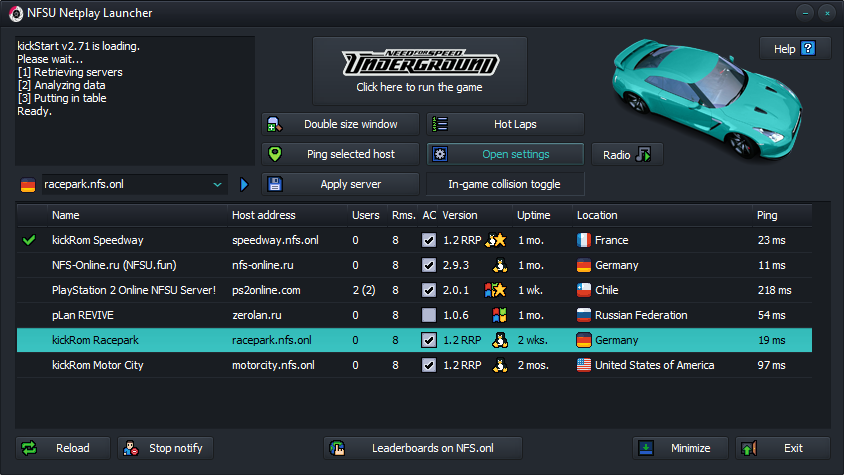Click Windows star icon in PlayStation 2 row

click(495, 290)
